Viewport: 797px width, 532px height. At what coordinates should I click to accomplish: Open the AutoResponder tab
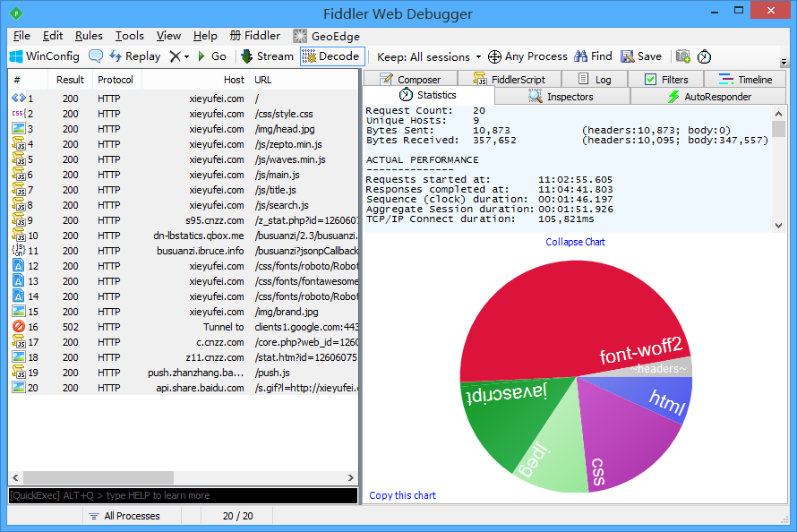(x=709, y=97)
